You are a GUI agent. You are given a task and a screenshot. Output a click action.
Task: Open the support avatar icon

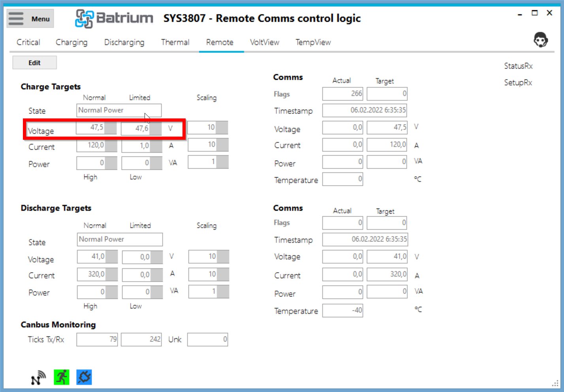click(540, 40)
